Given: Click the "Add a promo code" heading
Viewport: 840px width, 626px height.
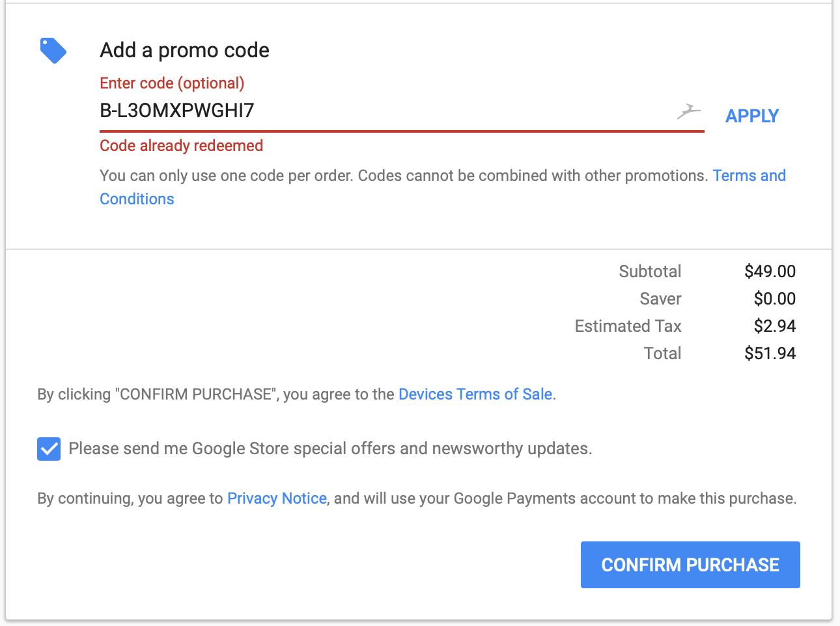Looking at the screenshot, I should click(x=184, y=50).
